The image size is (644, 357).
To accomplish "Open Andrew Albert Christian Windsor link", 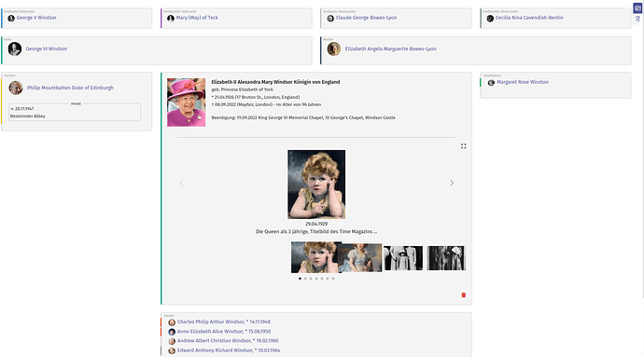I will pos(228,340).
